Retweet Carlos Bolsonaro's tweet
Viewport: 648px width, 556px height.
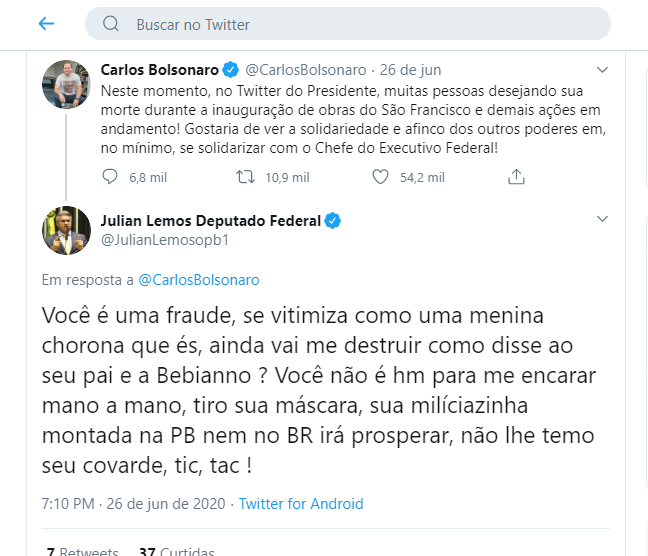click(244, 177)
